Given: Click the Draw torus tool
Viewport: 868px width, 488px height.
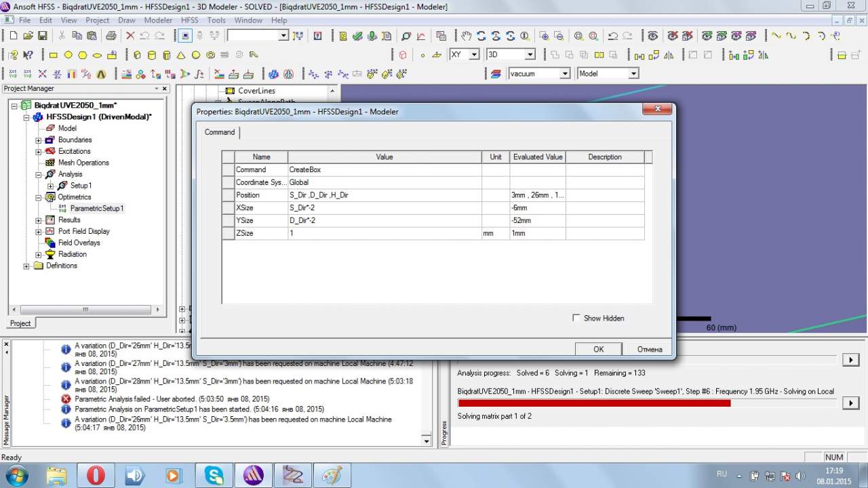Looking at the screenshot, I should click(x=211, y=55).
